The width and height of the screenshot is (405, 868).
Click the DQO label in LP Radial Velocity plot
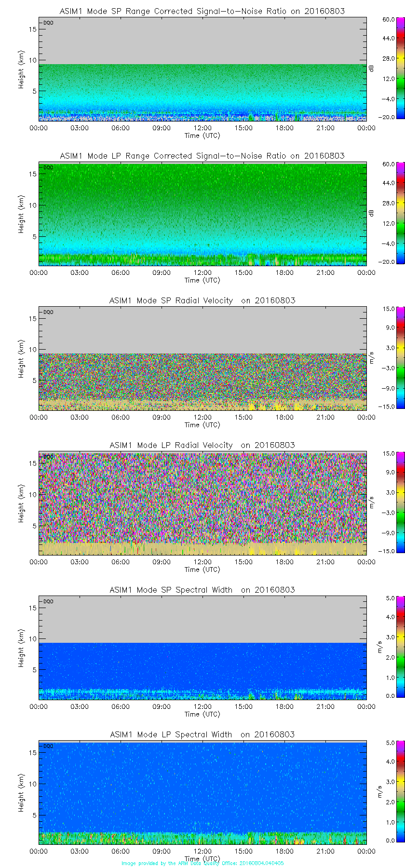tap(48, 457)
